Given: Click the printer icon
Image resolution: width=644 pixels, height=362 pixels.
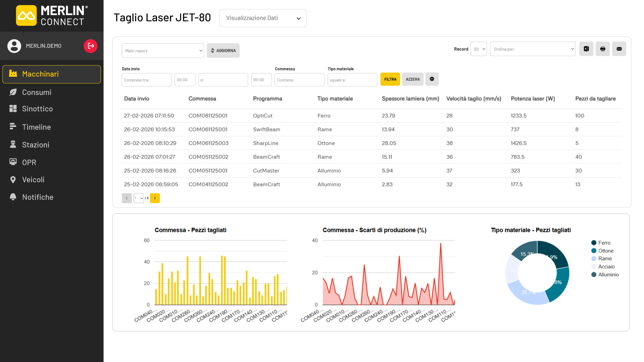Looking at the screenshot, I should coord(602,49).
